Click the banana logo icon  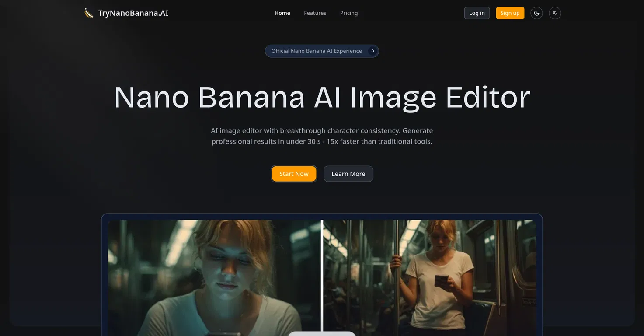coord(89,13)
